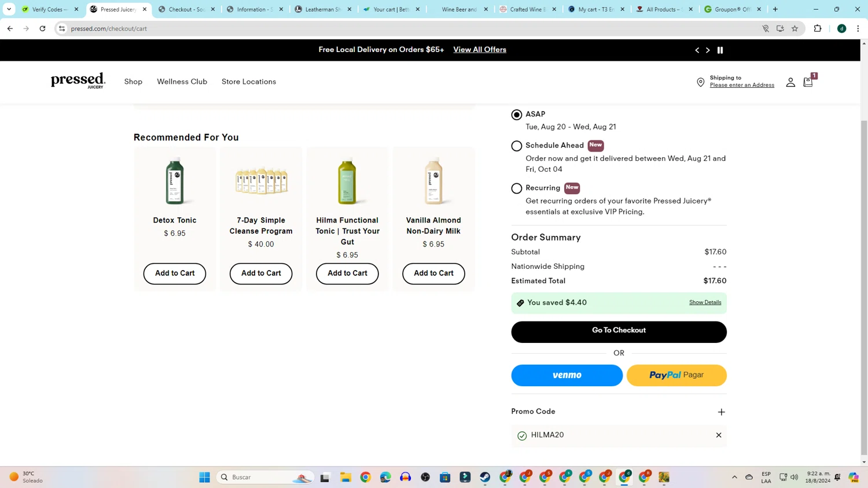
Task: Switch to Your cart Beth browser tab
Action: (391, 9)
